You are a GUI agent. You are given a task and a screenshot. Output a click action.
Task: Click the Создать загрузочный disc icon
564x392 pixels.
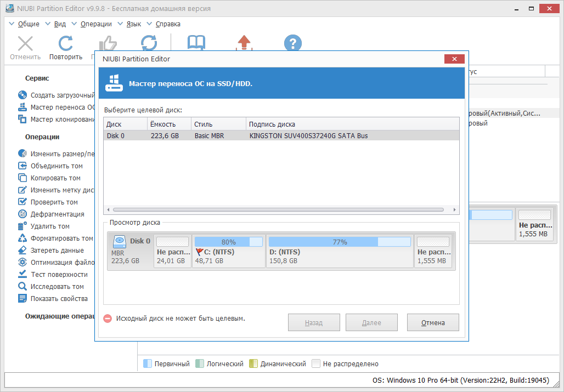coord(22,95)
